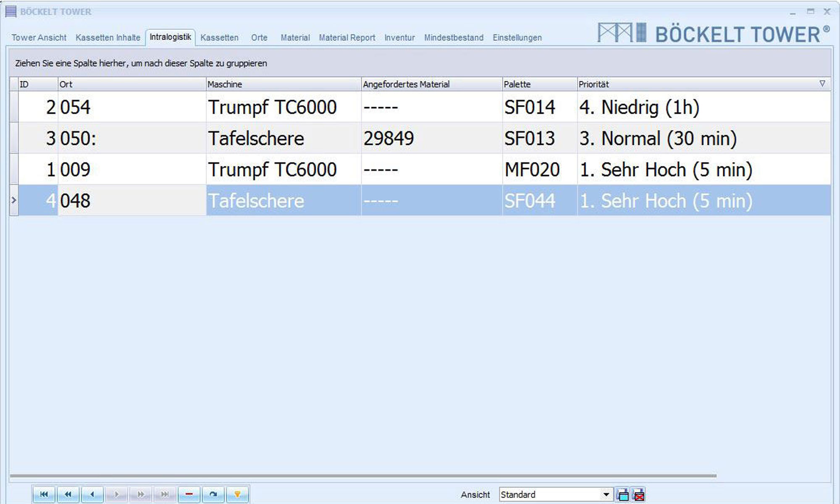Click the Böckelt Tower app icon in the title bar

tap(11, 11)
